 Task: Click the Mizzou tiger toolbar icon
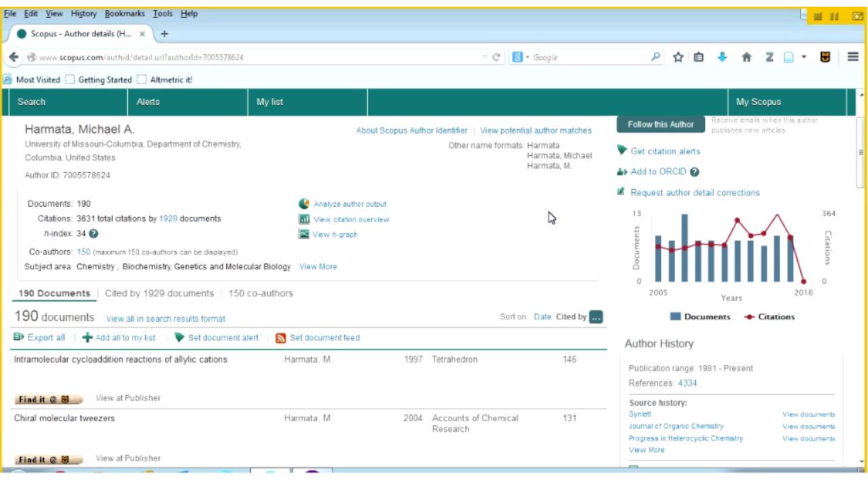[x=825, y=57]
